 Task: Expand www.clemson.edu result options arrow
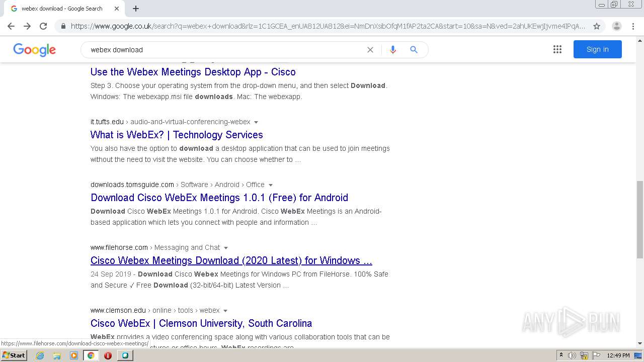225,311
